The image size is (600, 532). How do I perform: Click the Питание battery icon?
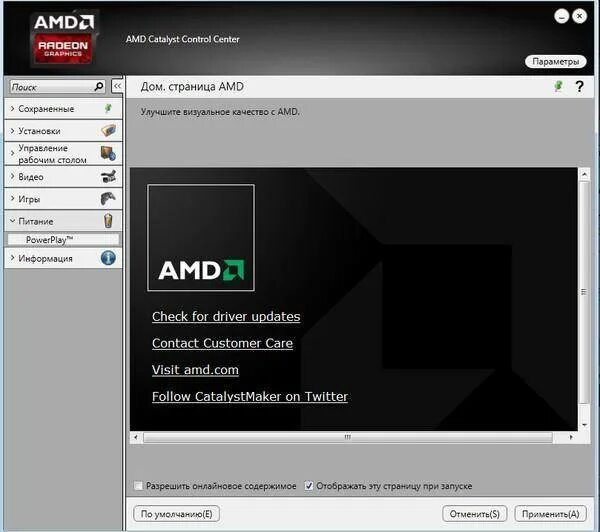click(108, 221)
